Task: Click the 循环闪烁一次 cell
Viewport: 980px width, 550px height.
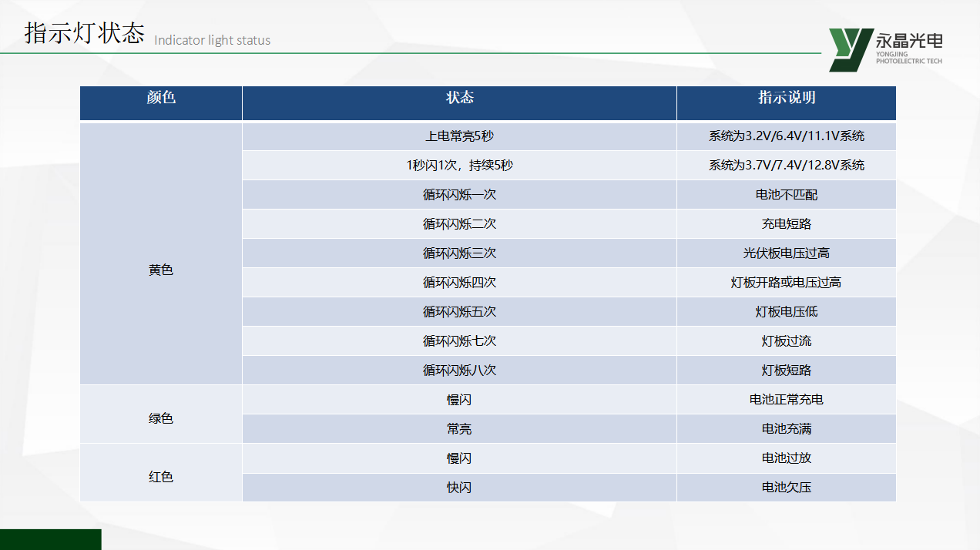Action: pos(459,195)
